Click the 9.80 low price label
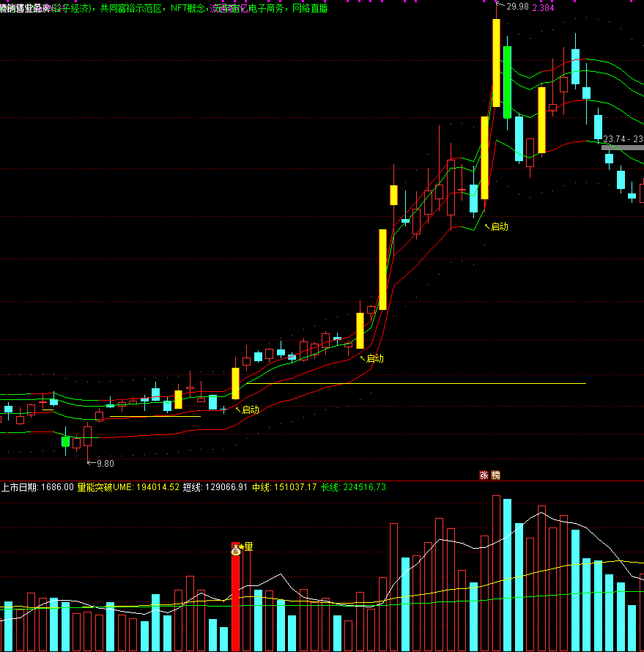Viewport: 644px width, 652px height. click(106, 463)
